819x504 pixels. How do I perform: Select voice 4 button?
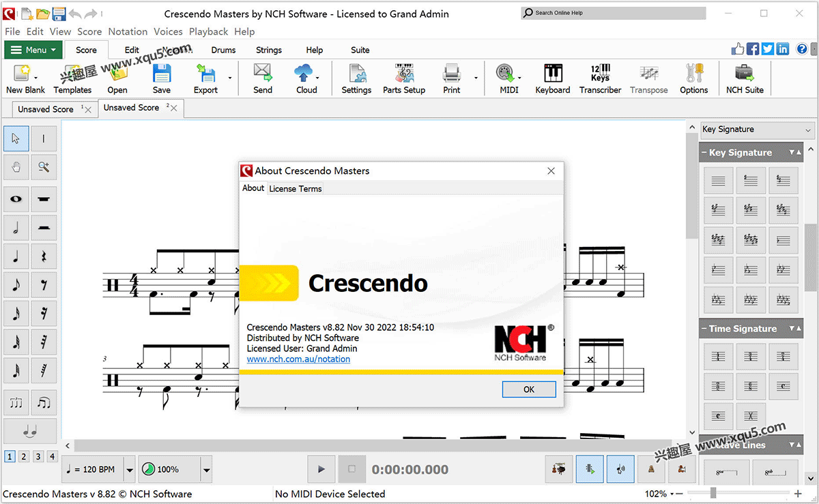pyautogui.click(x=52, y=456)
